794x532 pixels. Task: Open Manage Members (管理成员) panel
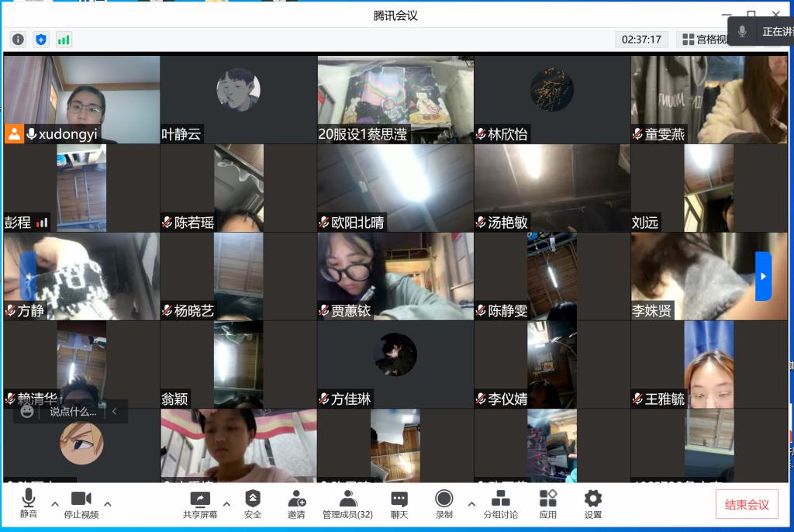pyautogui.click(x=347, y=504)
